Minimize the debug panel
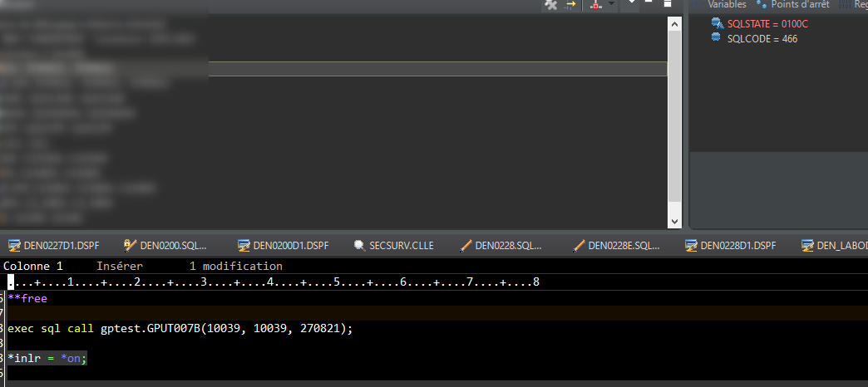 click(649, 3)
